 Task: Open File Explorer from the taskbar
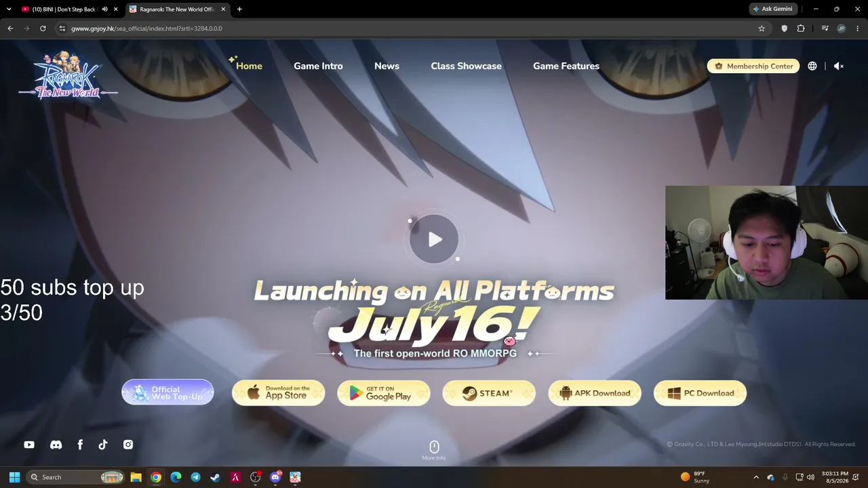coord(136,477)
